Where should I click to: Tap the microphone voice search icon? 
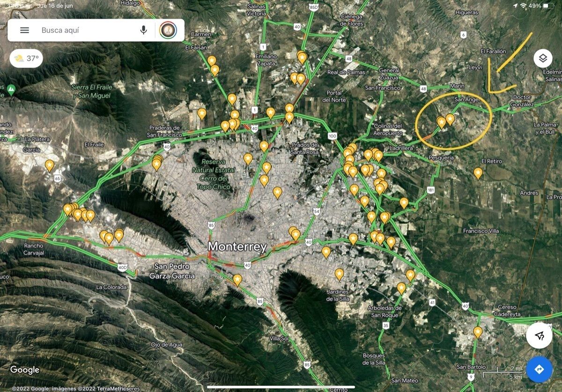pyautogui.click(x=143, y=30)
